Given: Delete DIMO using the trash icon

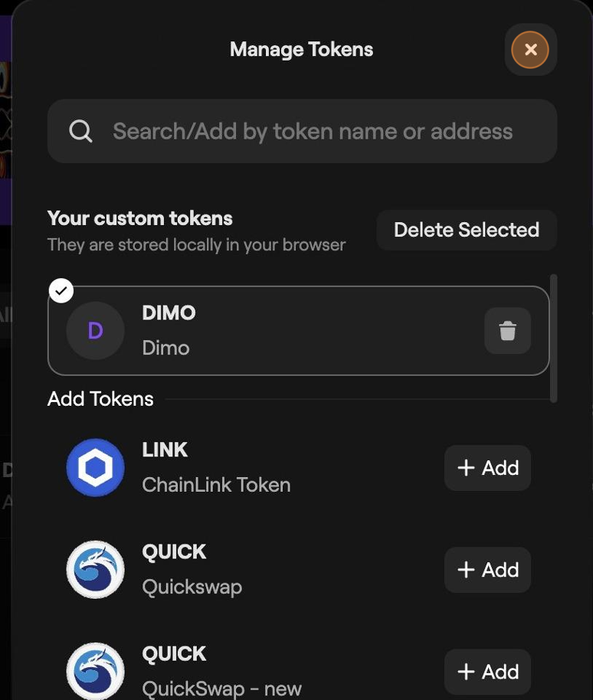Looking at the screenshot, I should coord(508,331).
